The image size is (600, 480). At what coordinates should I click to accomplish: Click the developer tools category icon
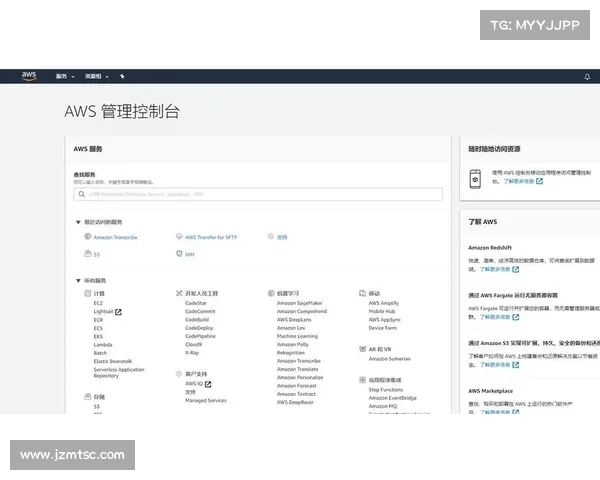179,293
